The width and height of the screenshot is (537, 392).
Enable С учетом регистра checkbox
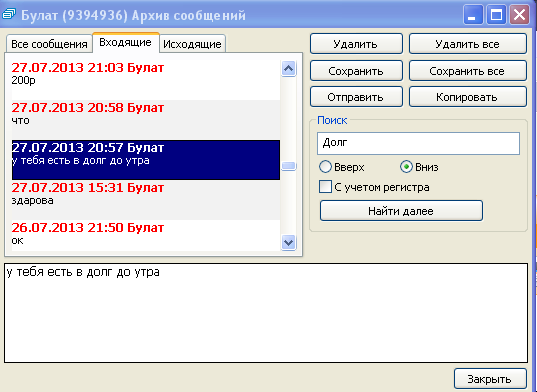tap(325, 187)
